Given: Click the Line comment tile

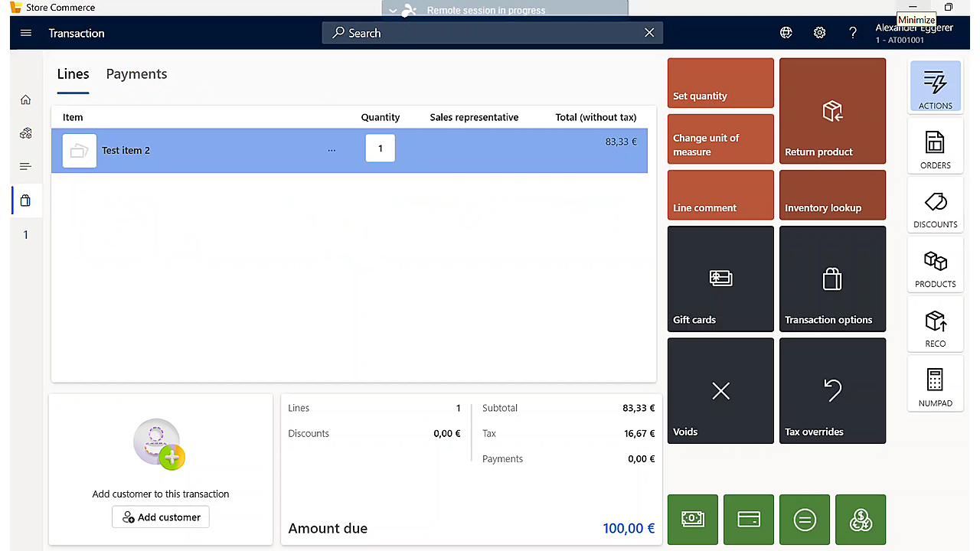Looking at the screenshot, I should click(720, 194).
